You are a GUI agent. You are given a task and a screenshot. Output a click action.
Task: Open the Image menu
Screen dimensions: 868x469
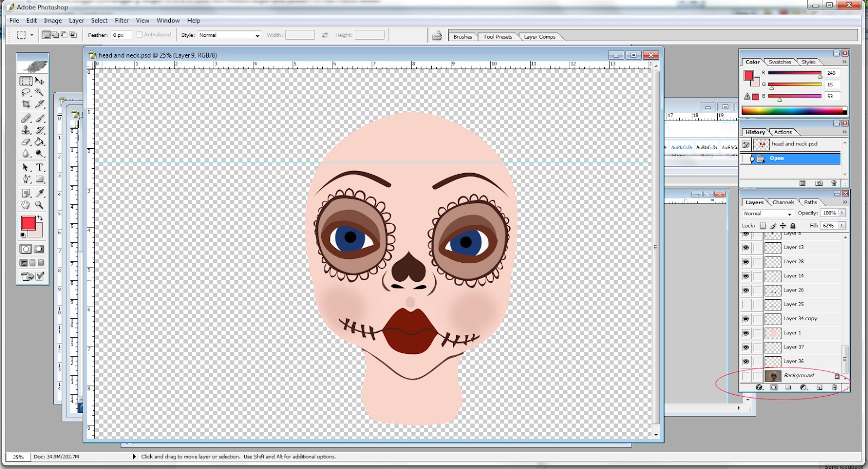click(53, 21)
